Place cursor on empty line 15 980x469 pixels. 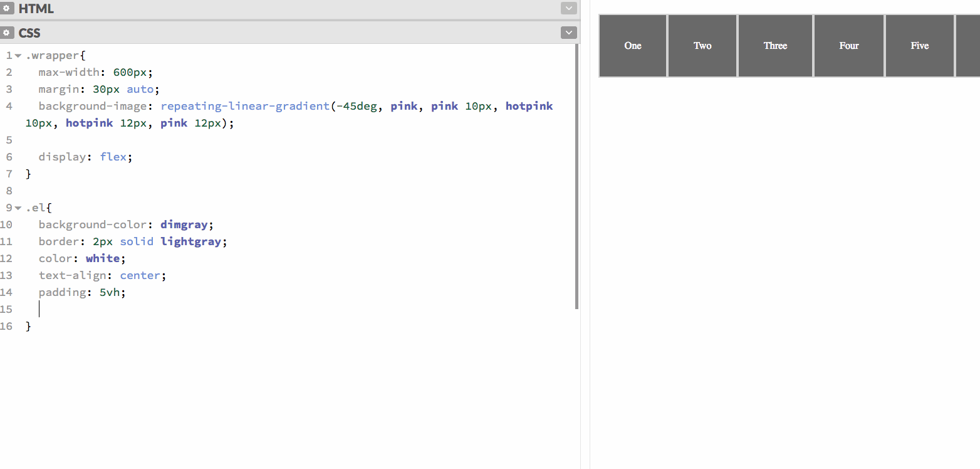point(125,309)
